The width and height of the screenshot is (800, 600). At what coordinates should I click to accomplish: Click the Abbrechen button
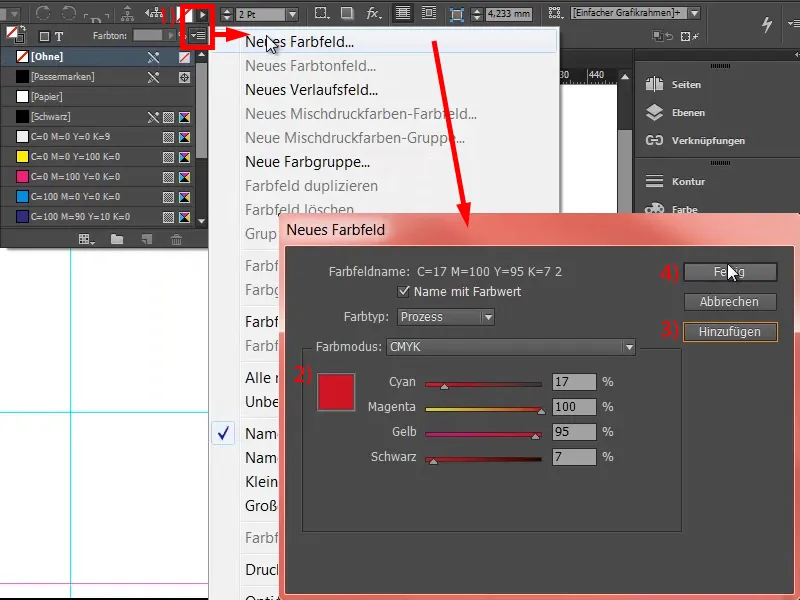click(x=730, y=302)
